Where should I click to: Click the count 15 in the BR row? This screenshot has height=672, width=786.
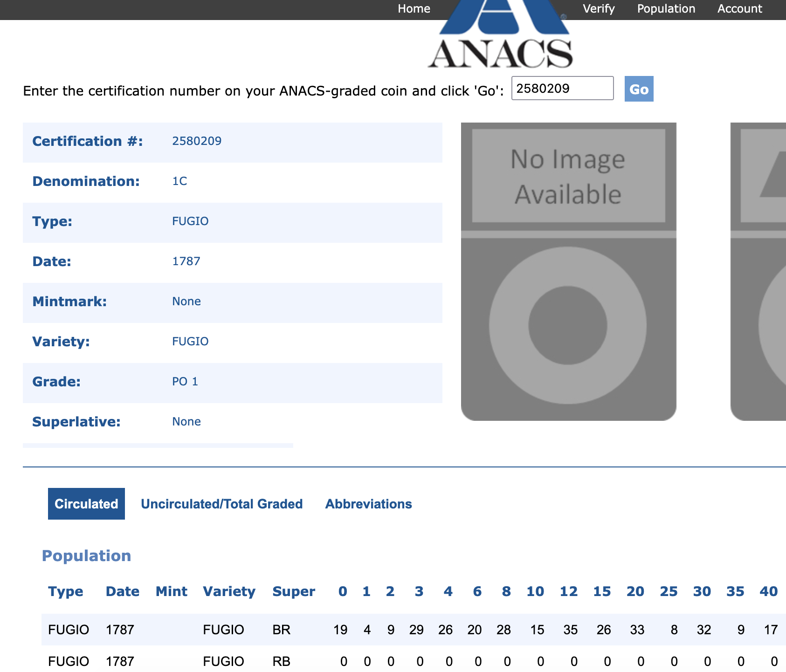click(x=537, y=630)
